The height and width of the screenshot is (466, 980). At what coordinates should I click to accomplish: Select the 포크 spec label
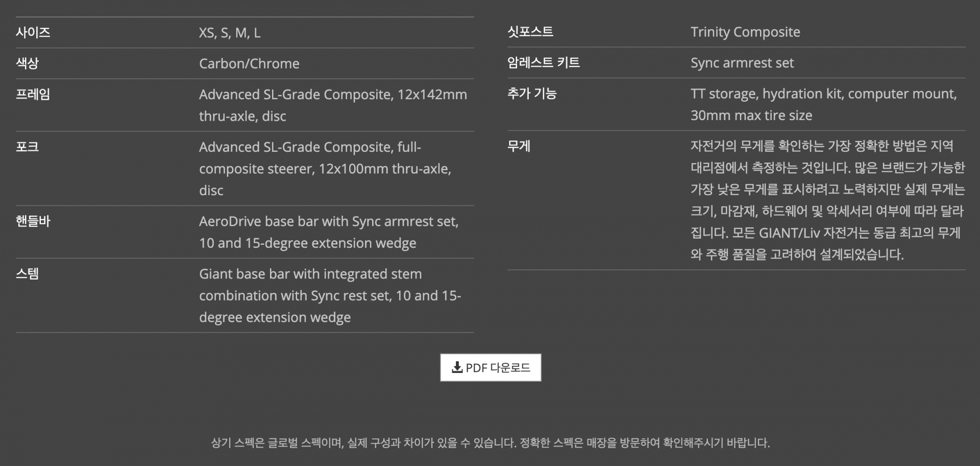[28, 147]
